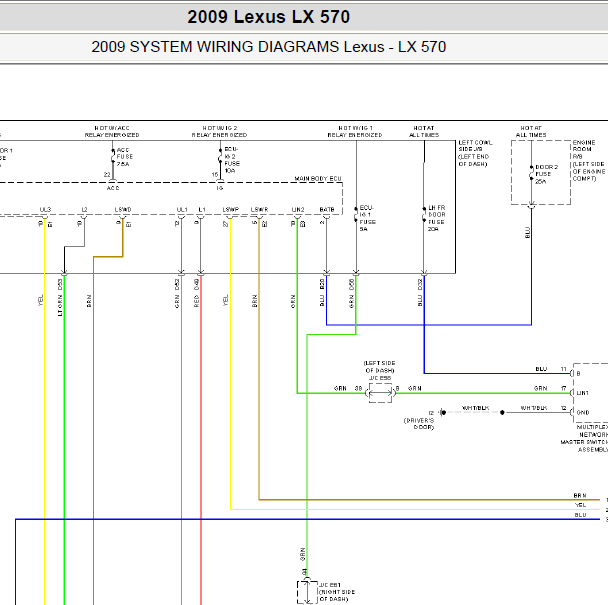Click the 'ACC FUSE 7.5A' label

(x=124, y=157)
